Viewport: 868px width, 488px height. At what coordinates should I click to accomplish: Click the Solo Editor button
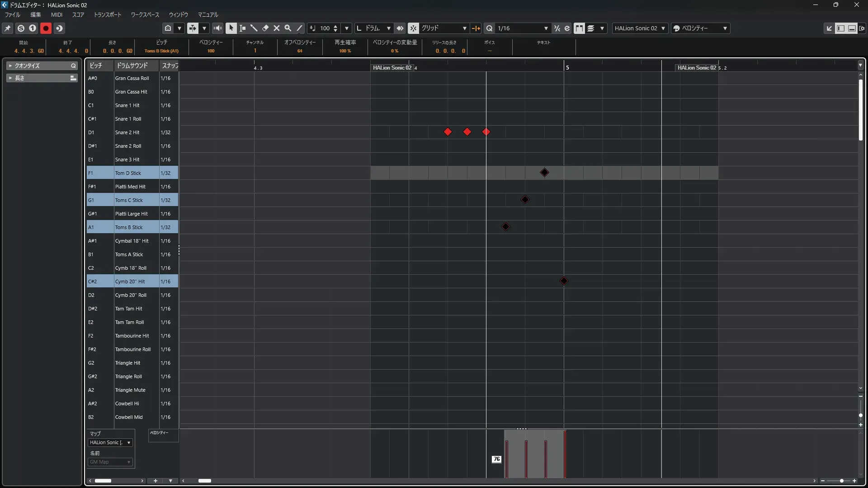[21, 28]
